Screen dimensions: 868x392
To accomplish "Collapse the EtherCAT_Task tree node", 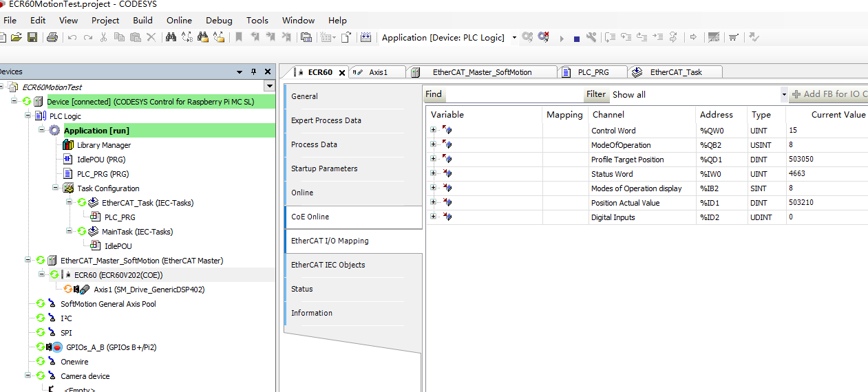I will pos(70,202).
